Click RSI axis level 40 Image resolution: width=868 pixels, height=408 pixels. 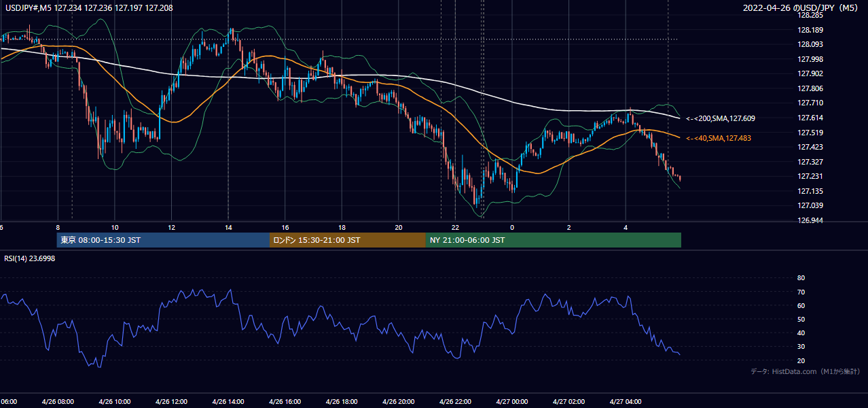point(801,333)
